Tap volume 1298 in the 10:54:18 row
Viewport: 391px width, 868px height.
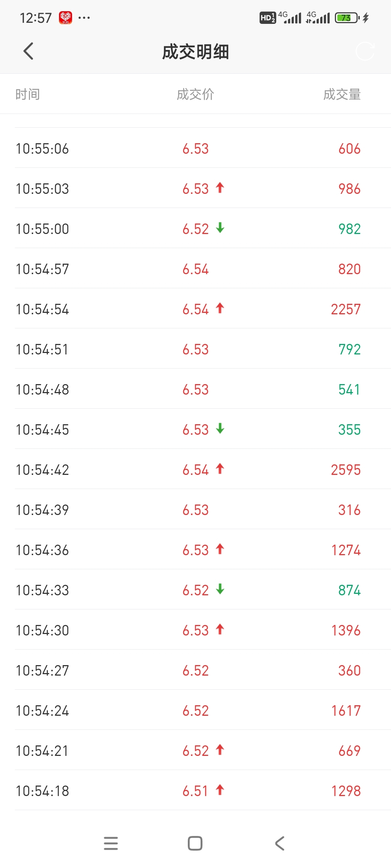click(x=346, y=791)
